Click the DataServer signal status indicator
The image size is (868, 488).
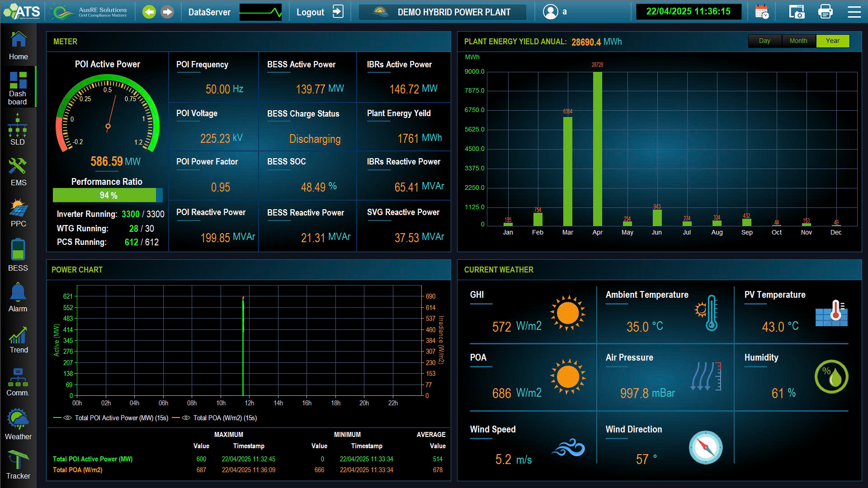260,12
